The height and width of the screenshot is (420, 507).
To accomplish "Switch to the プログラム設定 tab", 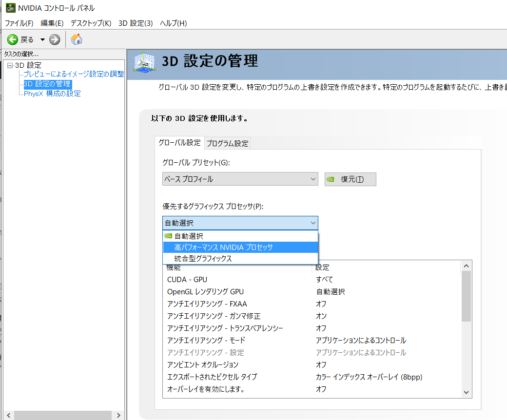I will [x=227, y=143].
